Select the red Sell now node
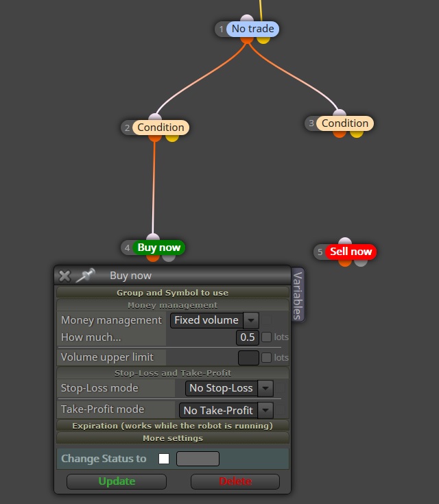439x504 pixels. (x=351, y=252)
